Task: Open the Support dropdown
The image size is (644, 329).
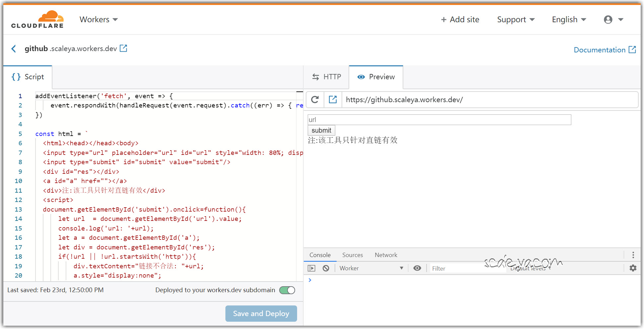Action: (x=516, y=20)
